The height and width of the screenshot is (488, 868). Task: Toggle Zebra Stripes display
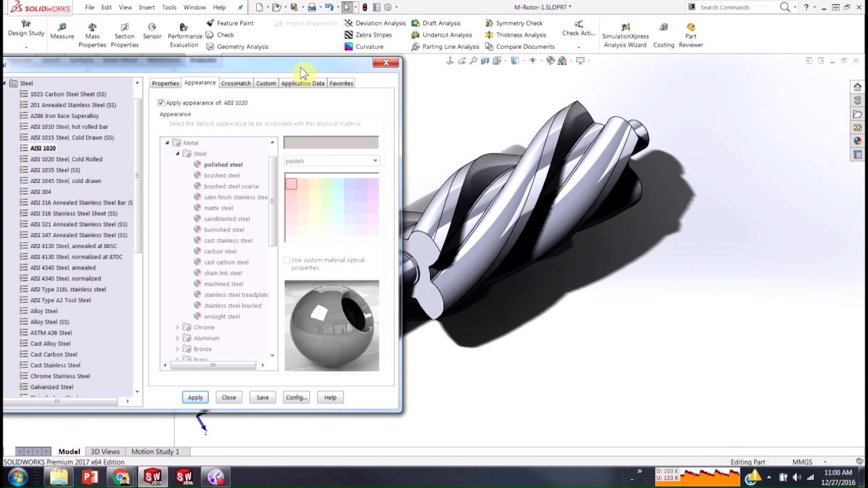tap(368, 35)
